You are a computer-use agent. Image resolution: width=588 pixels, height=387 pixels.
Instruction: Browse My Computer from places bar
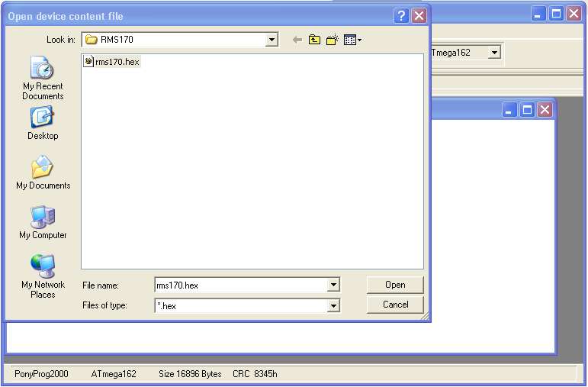pyautogui.click(x=43, y=223)
